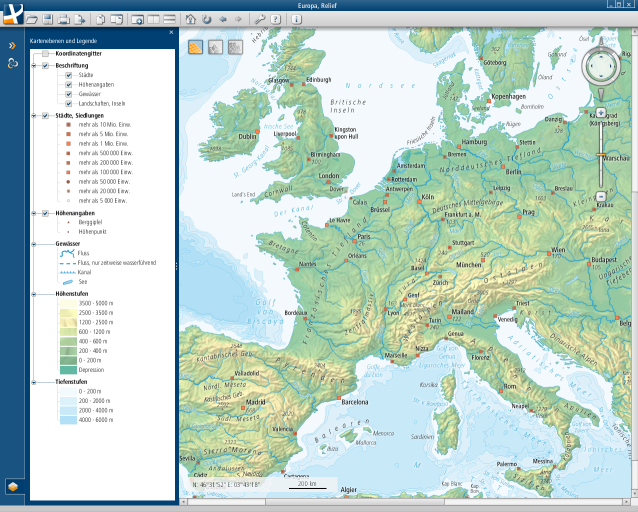The image size is (638, 512).
Task: Collapse the Höhenstufen legend group
Action: pos(35,293)
